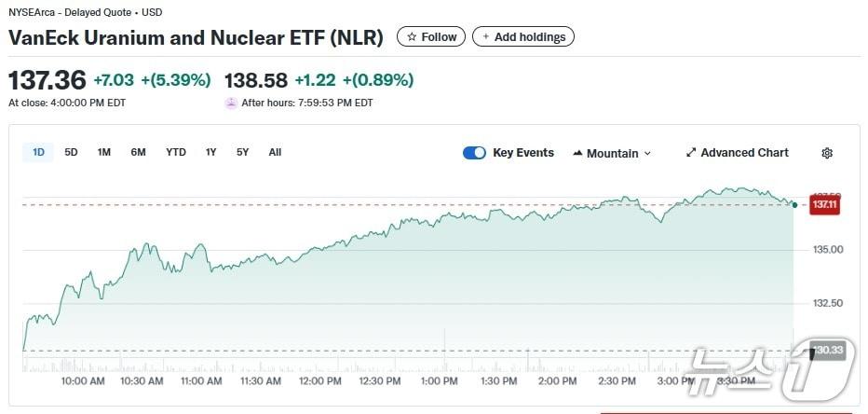Open the Advanced Chart link
The image size is (868, 414).
point(744,153)
